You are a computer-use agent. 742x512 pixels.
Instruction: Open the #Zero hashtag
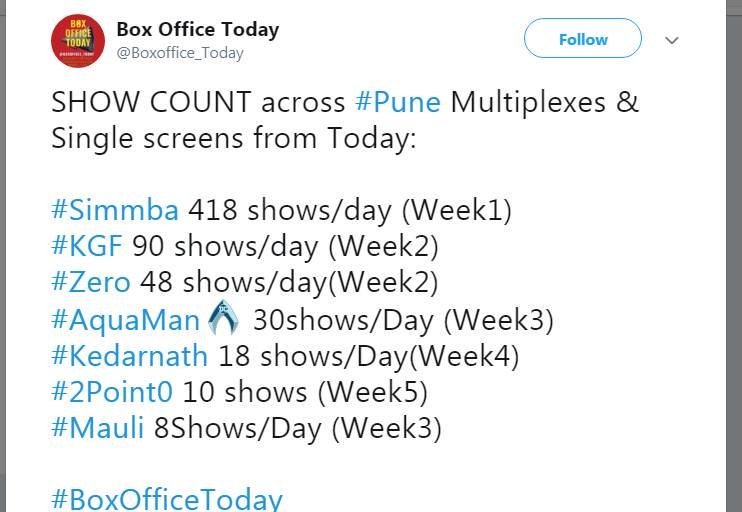click(91, 282)
